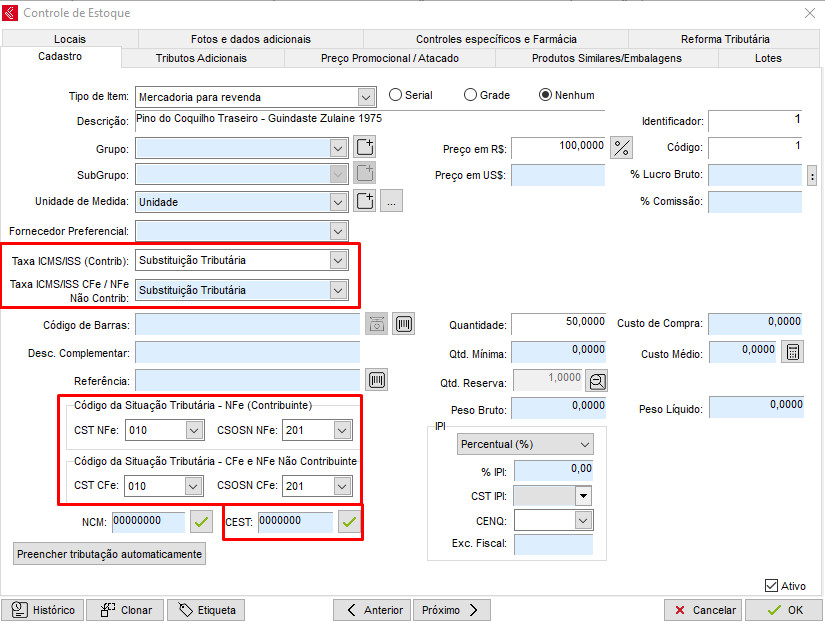The height and width of the screenshot is (627, 825).
Task: Click the Código de Barras input field
Action: [247, 324]
